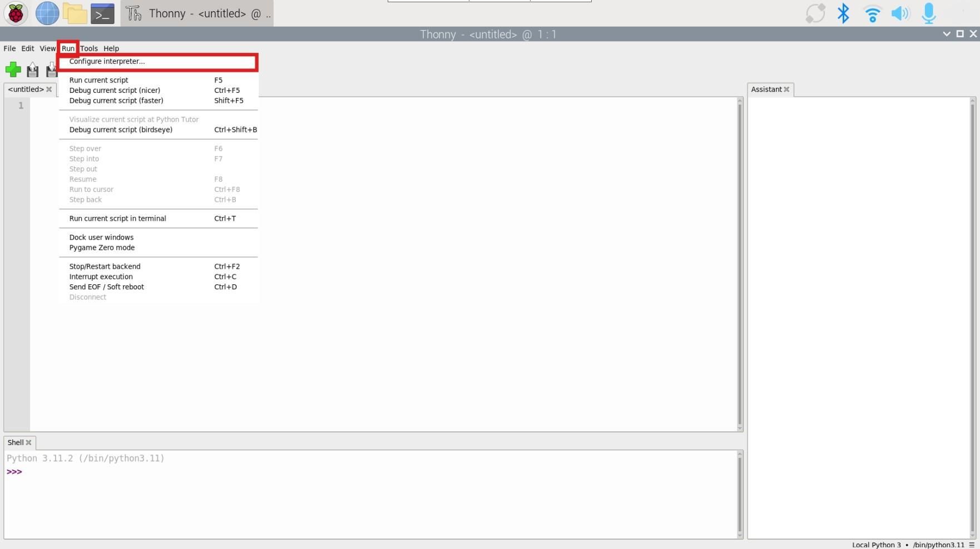Open the updater tray icon
The width and height of the screenshot is (980, 549).
pyautogui.click(x=815, y=13)
